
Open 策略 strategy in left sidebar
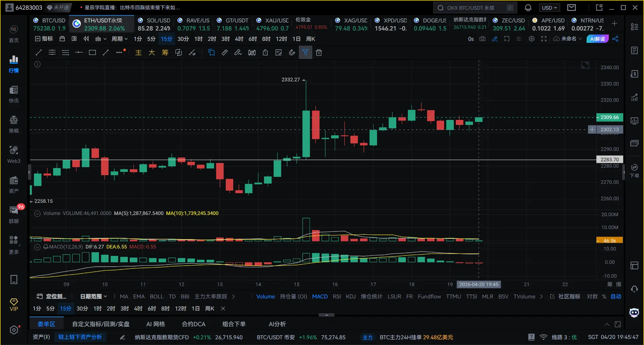click(14, 125)
